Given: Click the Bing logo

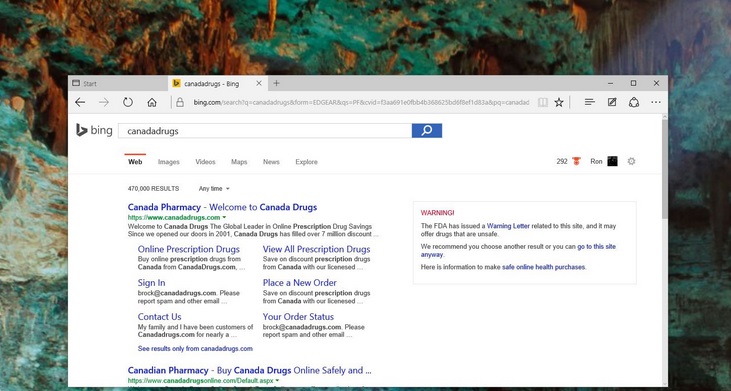Looking at the screenshot, I should click(94, 130).
